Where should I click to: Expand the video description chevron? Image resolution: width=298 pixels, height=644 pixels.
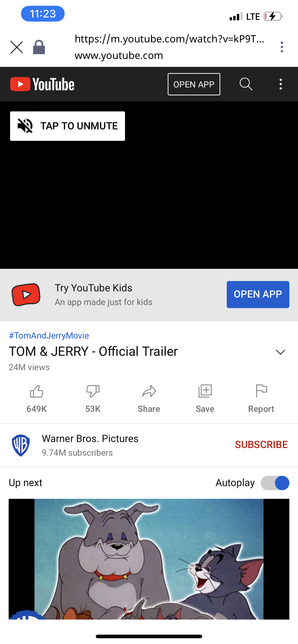[280, 352]
